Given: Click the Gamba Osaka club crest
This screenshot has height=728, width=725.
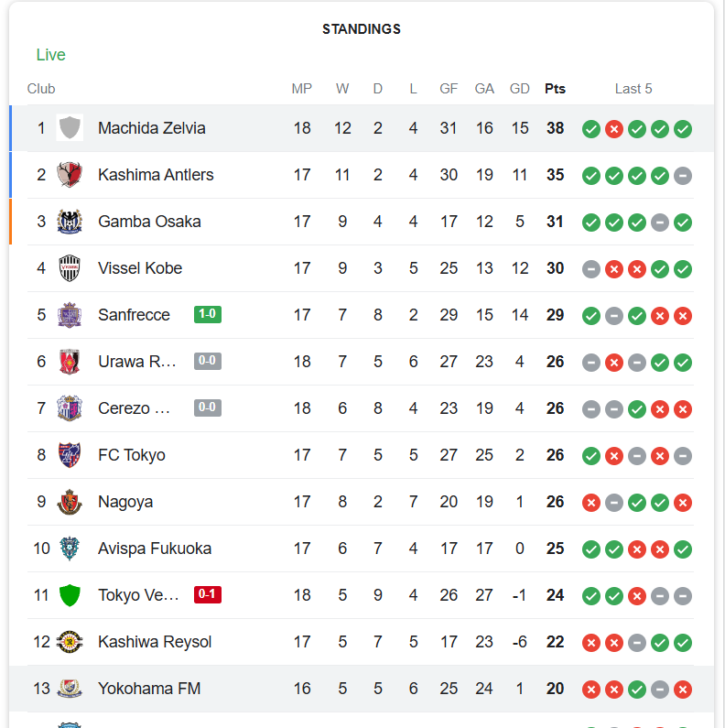Looking at the screenshot, I should click(x=70, y=222).
